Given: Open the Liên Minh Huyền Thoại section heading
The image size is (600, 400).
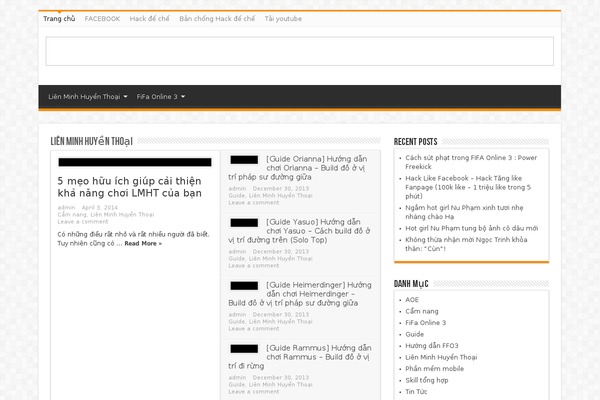Looking at the screenshot, I should (91, 141).
